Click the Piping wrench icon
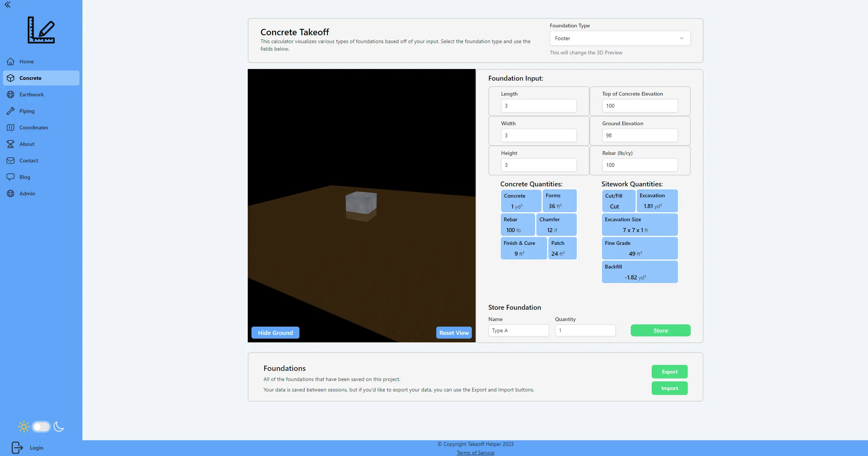 click(x=10, y=111)
